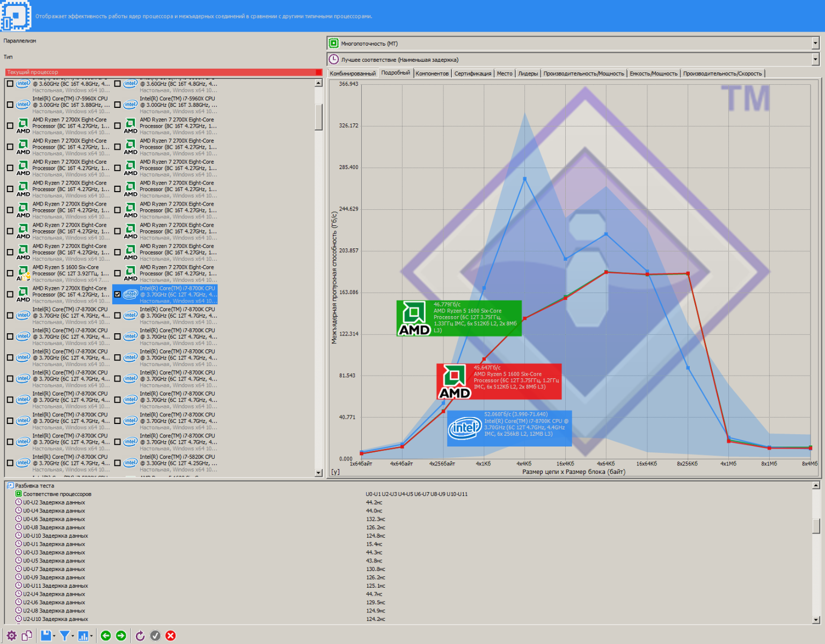Open the Лидеры tab
The image size is (825, 644).
528,74
